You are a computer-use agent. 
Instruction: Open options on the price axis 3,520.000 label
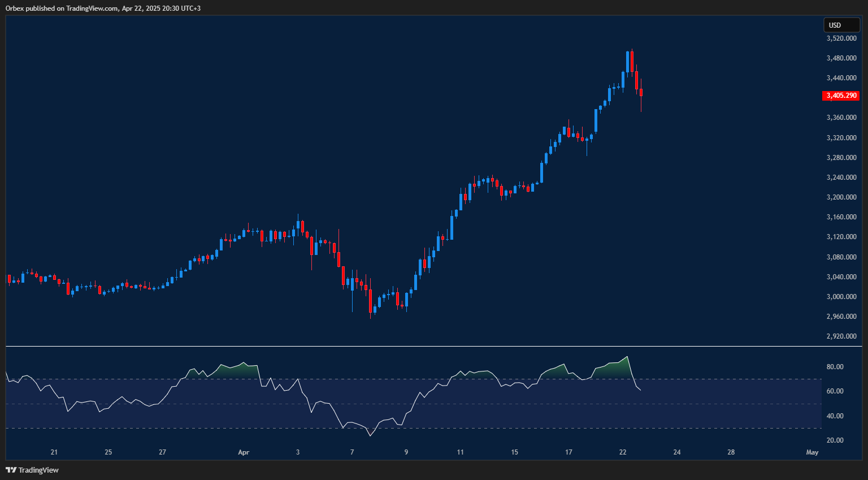(x=840, y=38)
